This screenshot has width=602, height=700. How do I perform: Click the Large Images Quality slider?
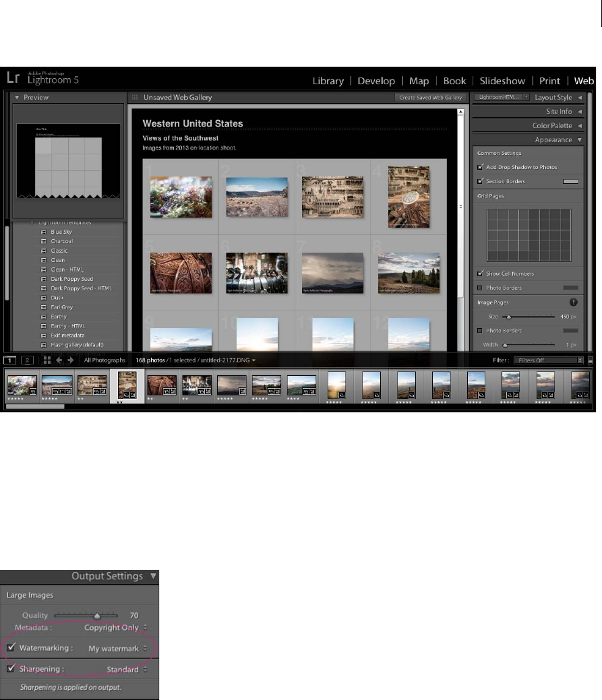[86, 615]
